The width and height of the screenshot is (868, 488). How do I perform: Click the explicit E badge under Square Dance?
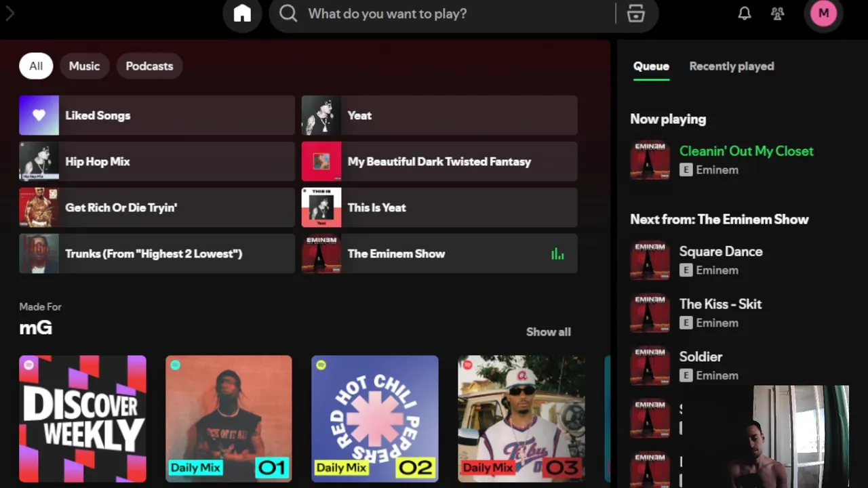[686, 270]
